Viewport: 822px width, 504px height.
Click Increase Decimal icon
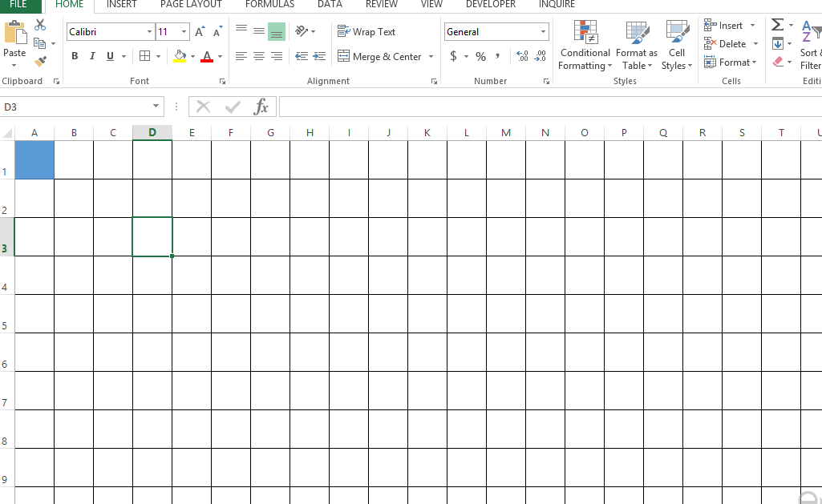coord(522,56)
